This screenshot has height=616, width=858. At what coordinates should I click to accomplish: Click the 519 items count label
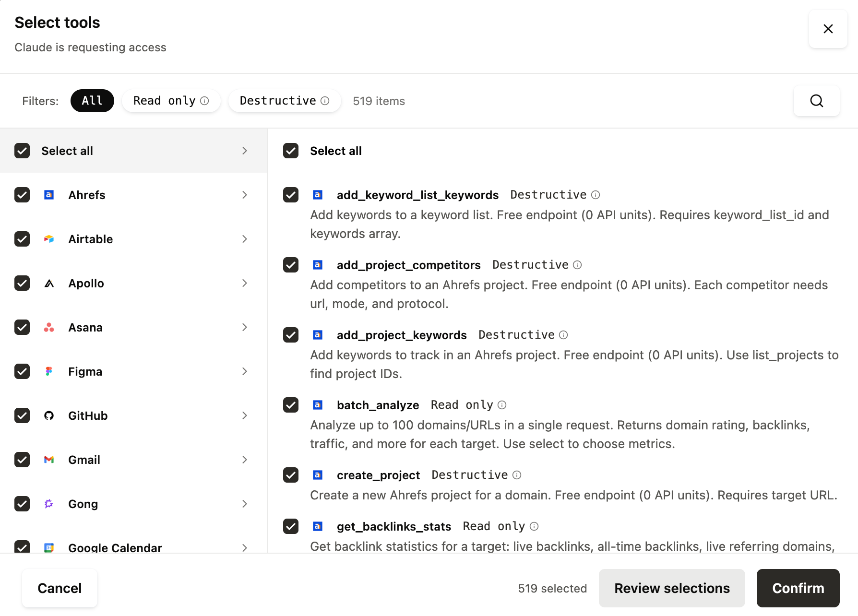379,101
